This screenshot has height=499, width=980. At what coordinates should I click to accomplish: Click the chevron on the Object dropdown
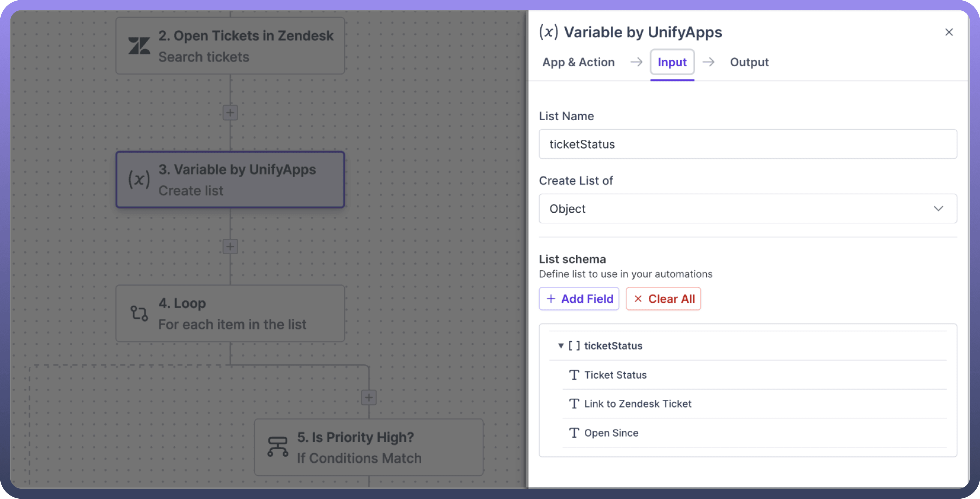tap(938, 208)
